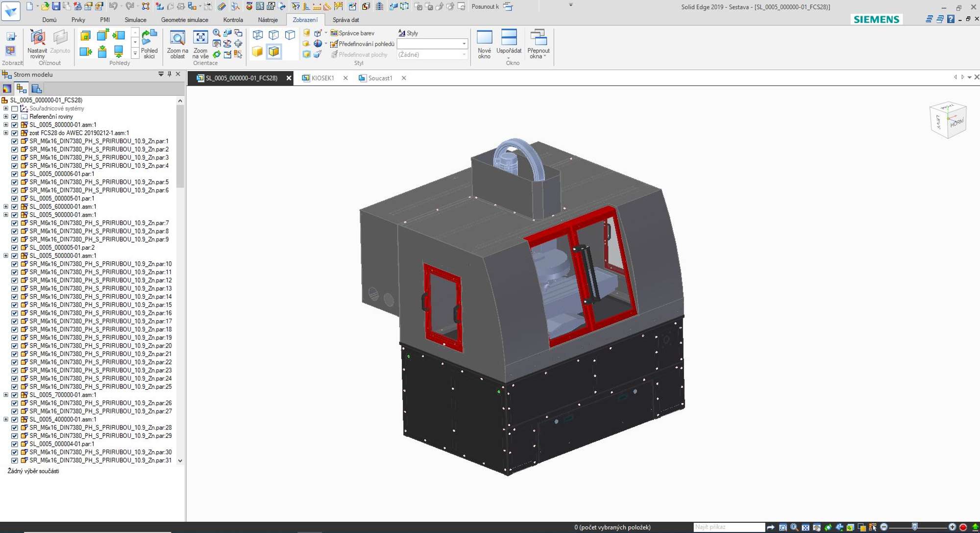980x533 pixels.
Task: Open the Simulace ribbon tab
Action: click(135, 20)
